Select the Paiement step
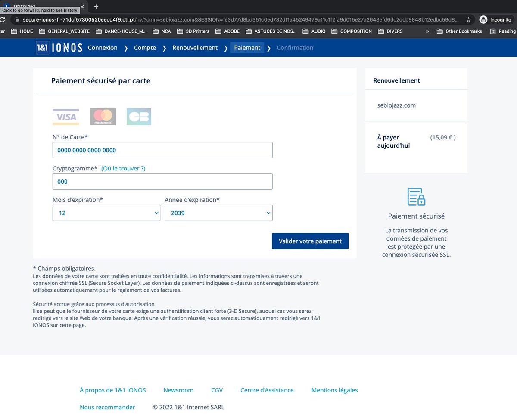Screen dimensions: 517x420 click(247, 48)
